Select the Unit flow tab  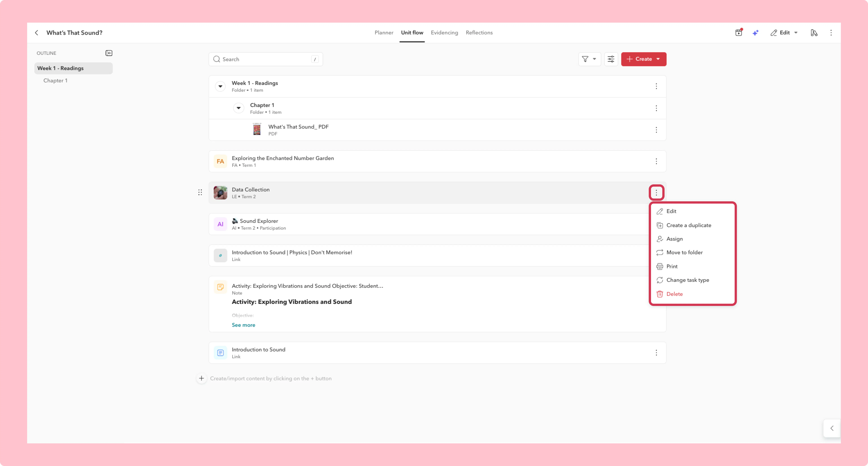pos(412,33)
